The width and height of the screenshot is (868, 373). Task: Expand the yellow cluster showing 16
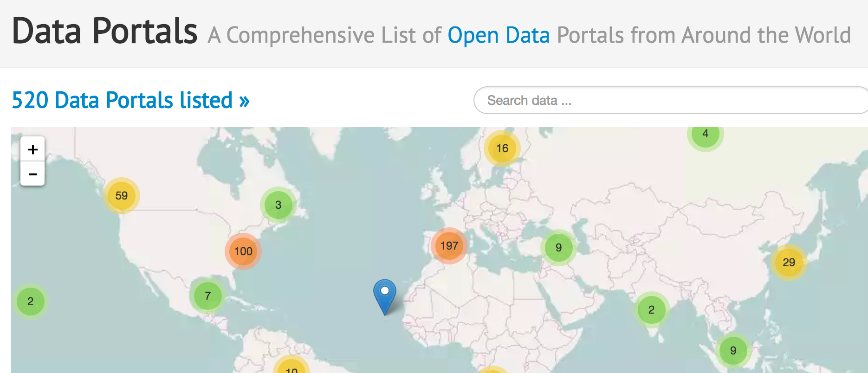point(502,148)
